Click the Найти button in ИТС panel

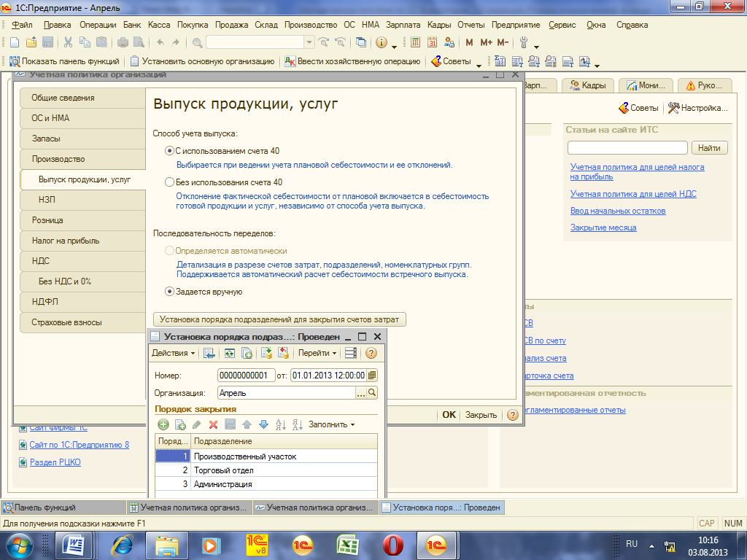click(709, 147)
